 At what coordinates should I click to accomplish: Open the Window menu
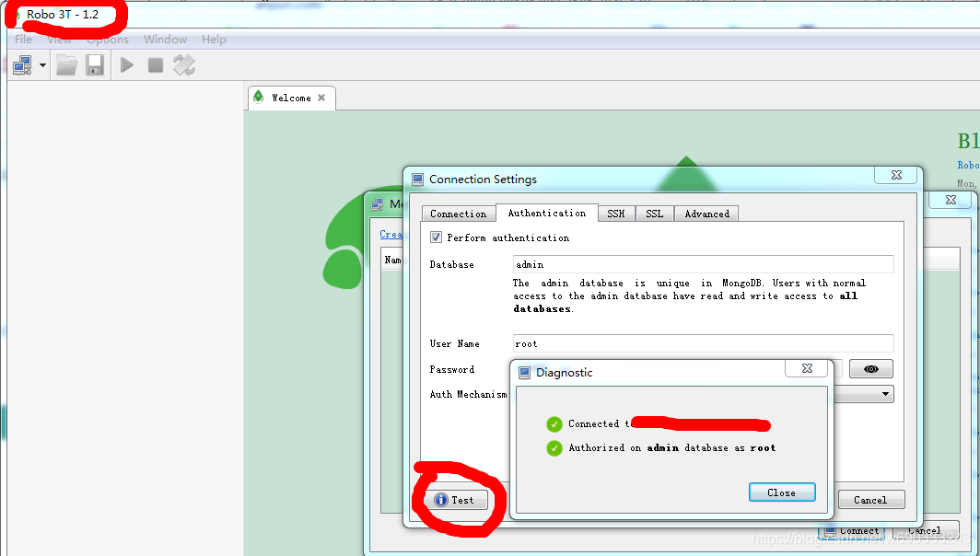click(x=165, y=40)
